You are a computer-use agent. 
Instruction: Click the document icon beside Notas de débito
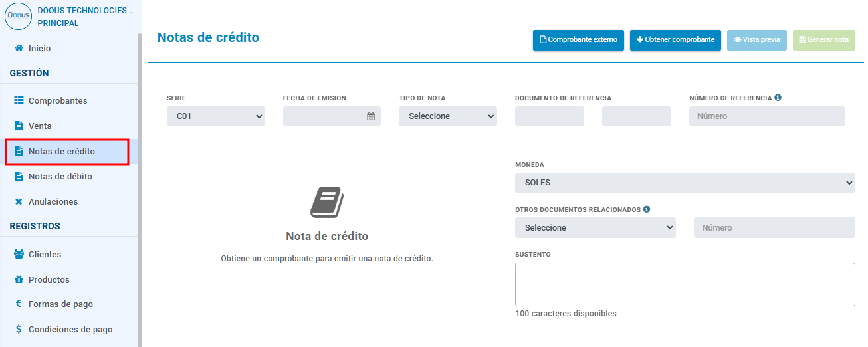[x=19, y=176]
